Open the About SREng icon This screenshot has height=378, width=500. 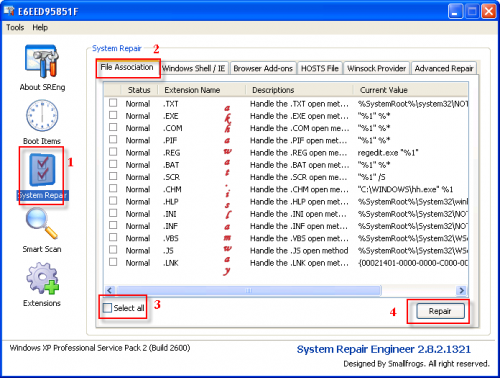(x=42, y=61)
